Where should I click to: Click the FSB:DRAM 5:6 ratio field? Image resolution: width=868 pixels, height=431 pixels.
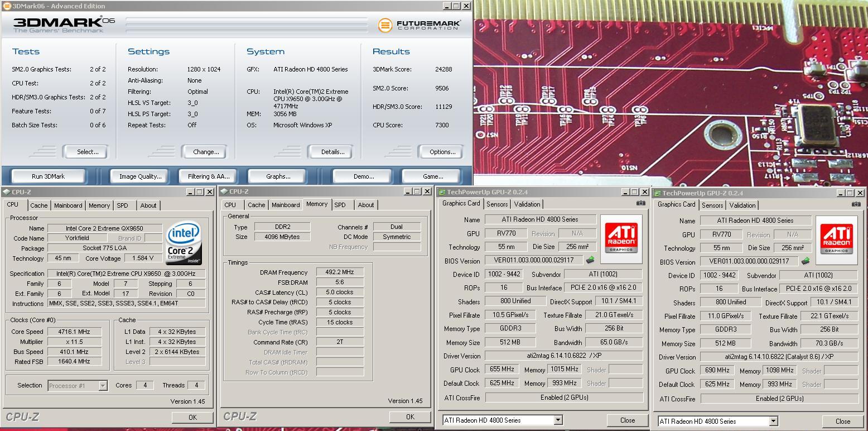click(x=340, y=282)
